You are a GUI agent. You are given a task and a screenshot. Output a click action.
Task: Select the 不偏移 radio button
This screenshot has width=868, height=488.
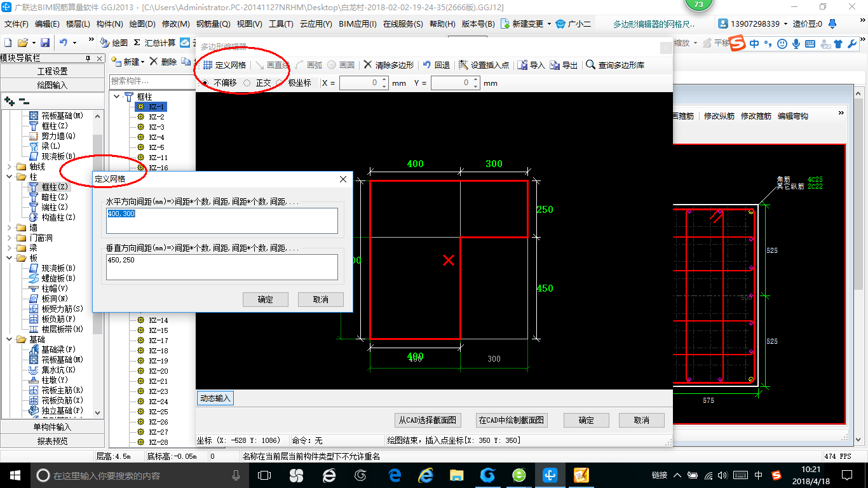click(205, 83)
